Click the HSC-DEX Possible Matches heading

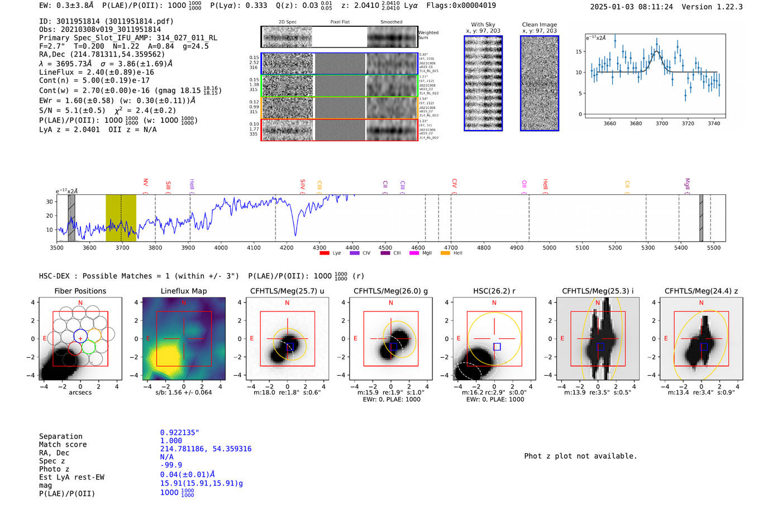pos(139,276)
